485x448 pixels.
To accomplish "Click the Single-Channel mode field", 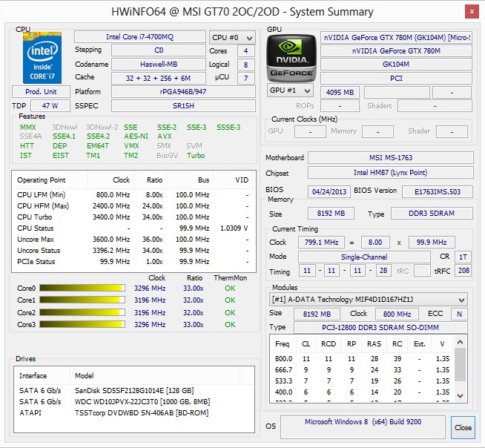I will pyautogui.click(x=364, y=257).
